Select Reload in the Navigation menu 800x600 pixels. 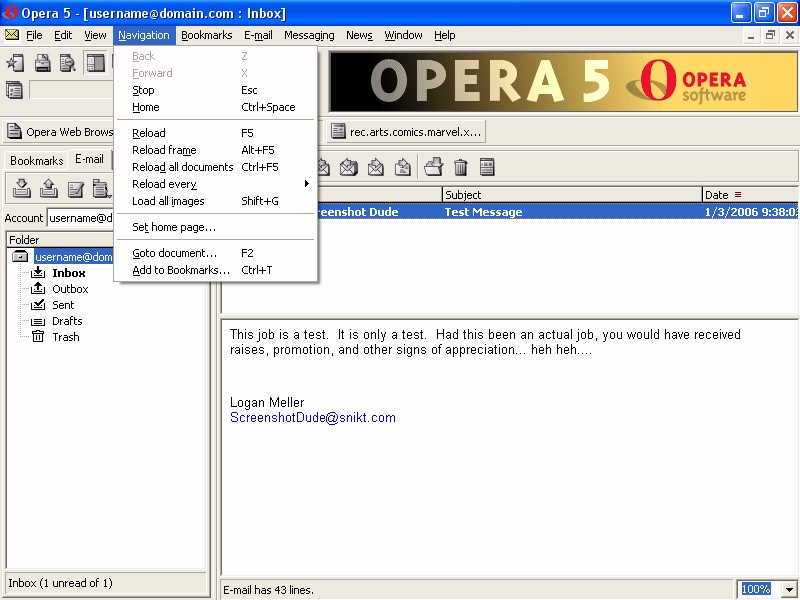[215, 133]
